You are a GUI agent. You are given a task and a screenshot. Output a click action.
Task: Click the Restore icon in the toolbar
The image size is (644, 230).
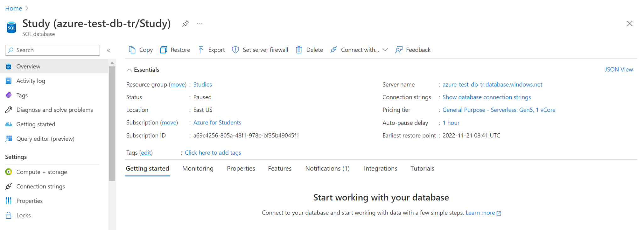click(164, 50)
